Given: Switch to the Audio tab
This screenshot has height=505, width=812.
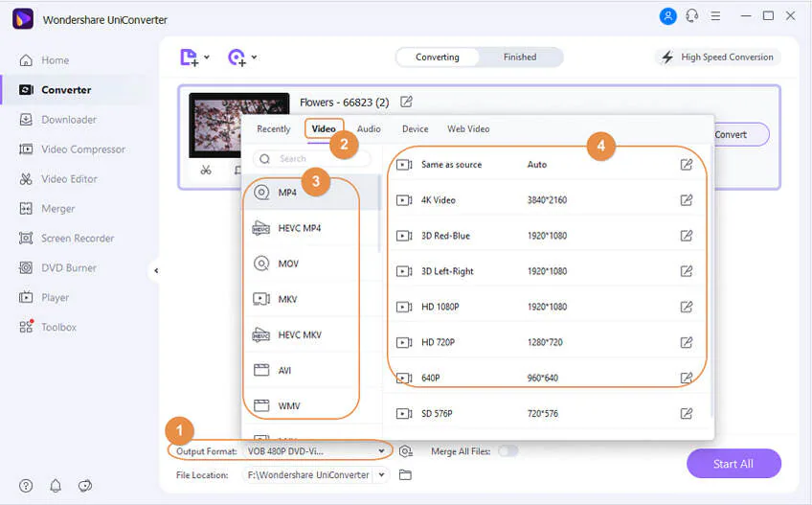Looking at the screenshot, I should [369, 129].
